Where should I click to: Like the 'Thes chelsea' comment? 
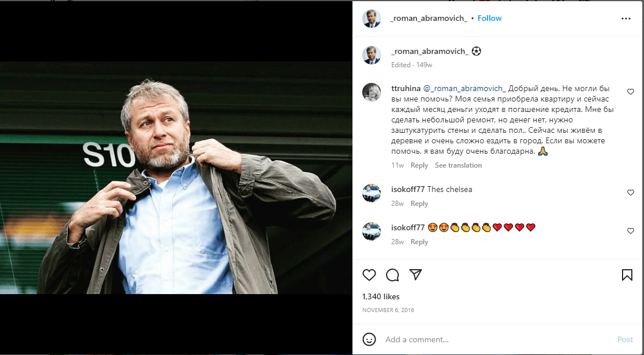pos(631,193)
